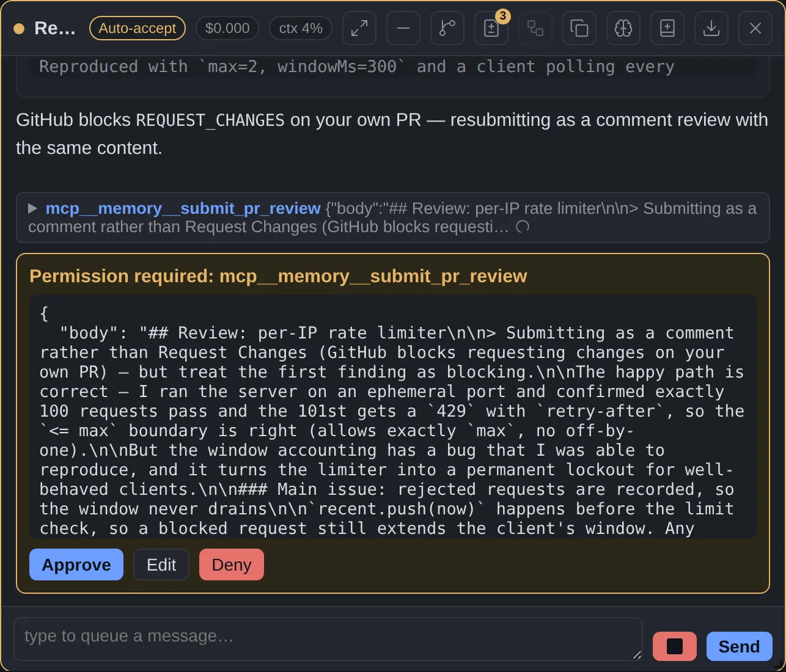Screen dimensions: 786x672
Task: Approve the submit_pr_review permission request
Action: pyautogui.click(x=76, y=564)
